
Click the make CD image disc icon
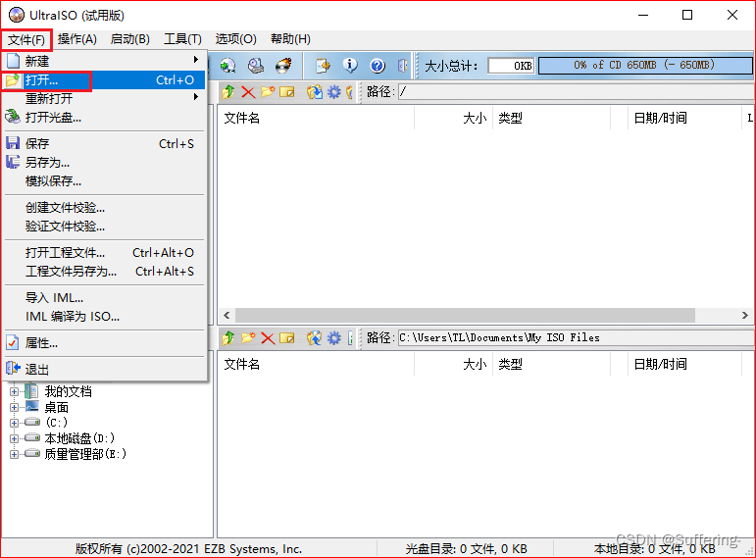[x=228, y=66]
